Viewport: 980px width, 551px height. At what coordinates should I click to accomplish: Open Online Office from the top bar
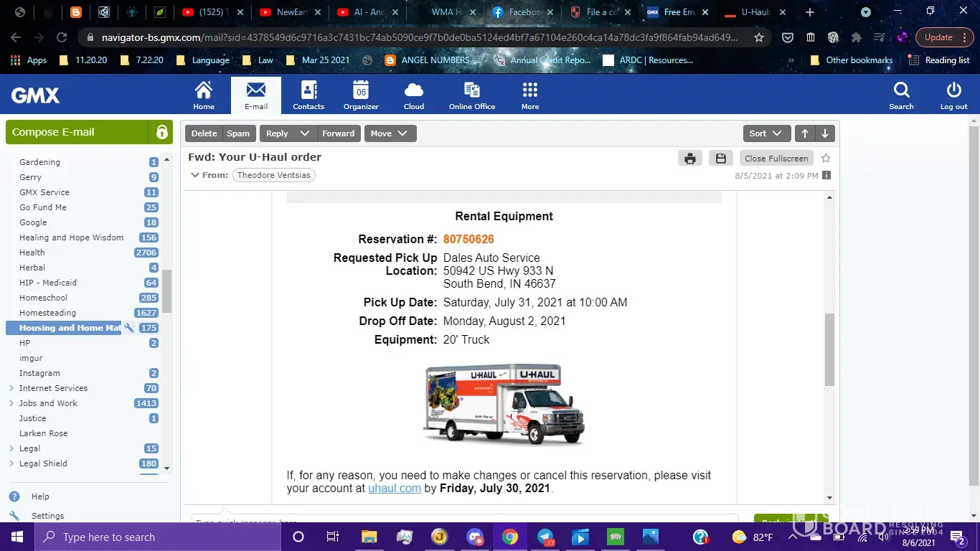click(472, 95)
